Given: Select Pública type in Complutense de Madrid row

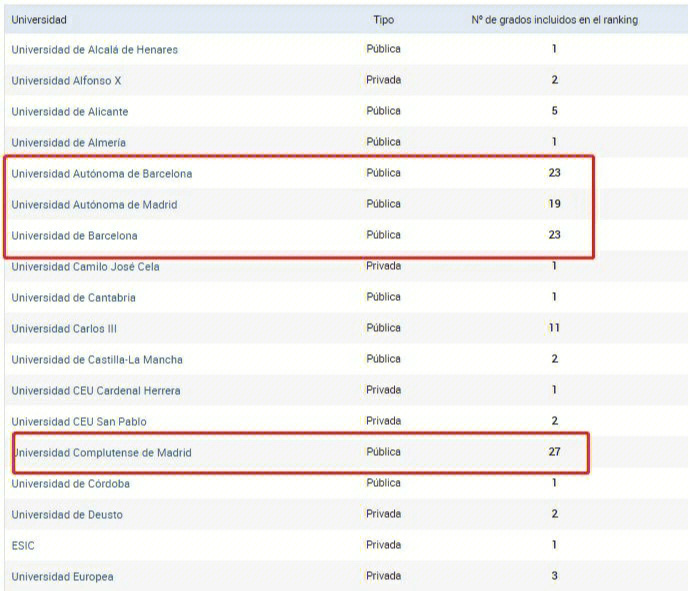Looking at the screenshot, I should point(383,452).
